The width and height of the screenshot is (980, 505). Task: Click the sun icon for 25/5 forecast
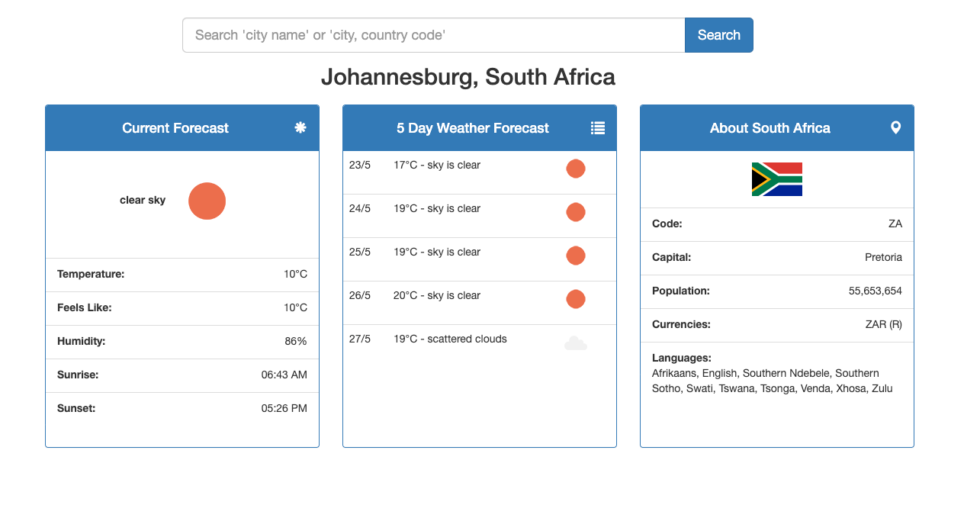tap(576, 256)
